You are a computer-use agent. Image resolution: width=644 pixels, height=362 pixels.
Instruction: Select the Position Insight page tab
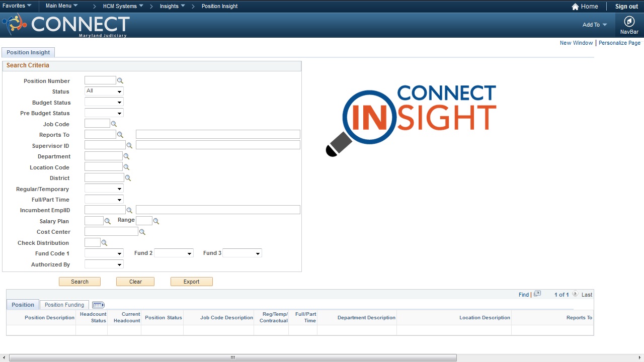coord(28,52)
